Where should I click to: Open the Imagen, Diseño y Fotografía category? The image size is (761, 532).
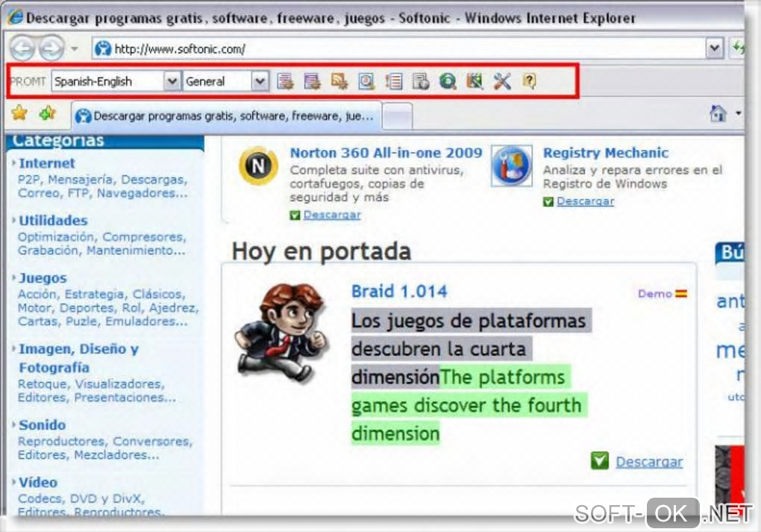point(78,358)
